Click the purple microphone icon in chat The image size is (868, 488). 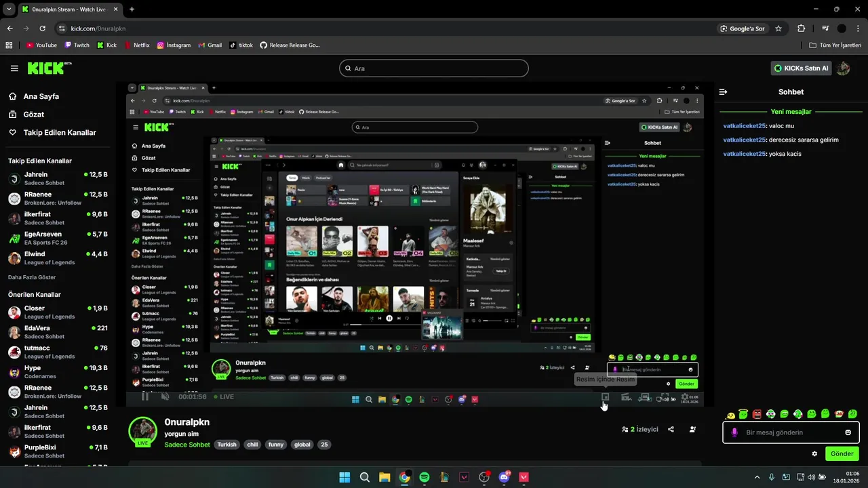(734, 432)
